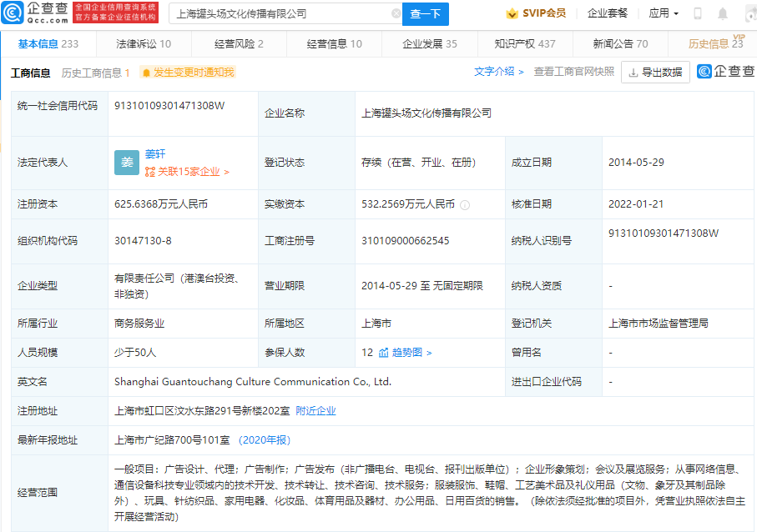Click the company name search input field
Image resolution: width=757 pixels, height=532 pixels.
pyautogui.click(x=280, y=14)
